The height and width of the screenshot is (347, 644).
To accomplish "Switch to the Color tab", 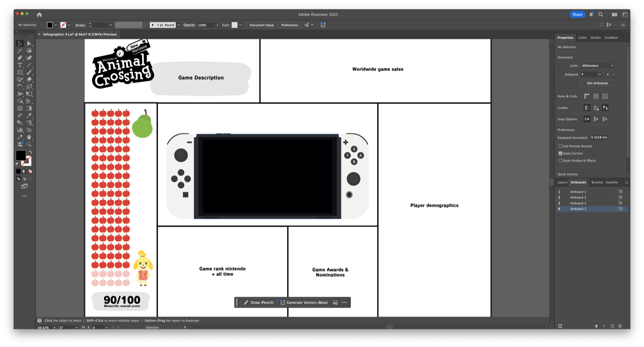I will pyautogui.click(x=582, y=38).
